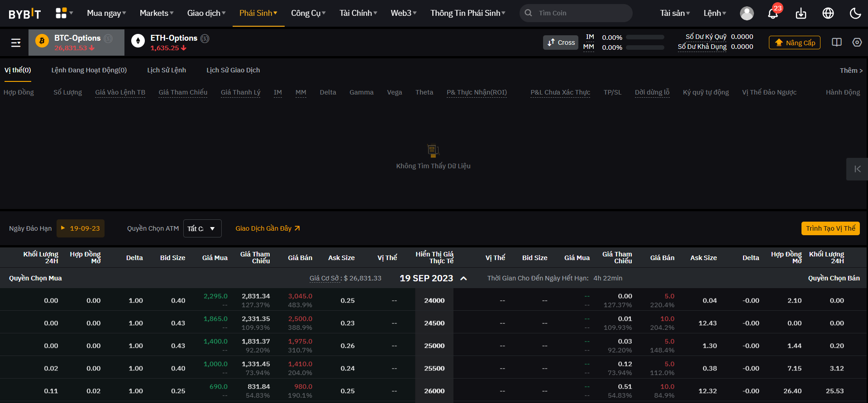Viewport: 868px width, 403px height.
Task: Click Giá Cơ Sở underlying price label
Action: tap(325, 278)
